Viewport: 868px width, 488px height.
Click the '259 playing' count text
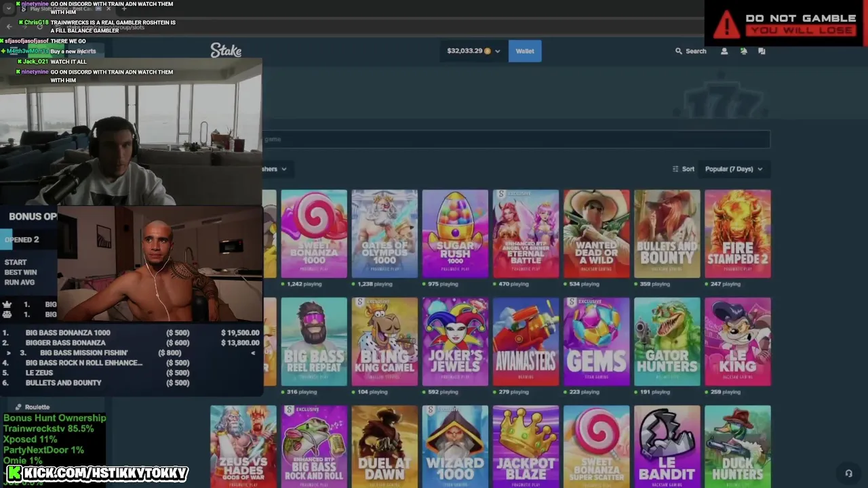pyautogui.click(x=726, y=392)
